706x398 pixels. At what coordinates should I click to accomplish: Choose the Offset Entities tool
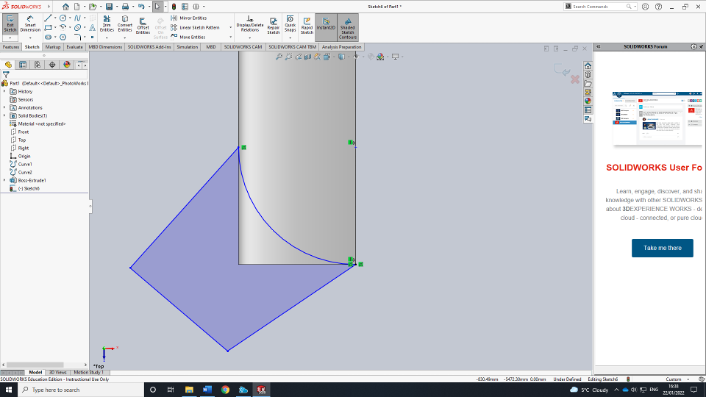[143, 26]
